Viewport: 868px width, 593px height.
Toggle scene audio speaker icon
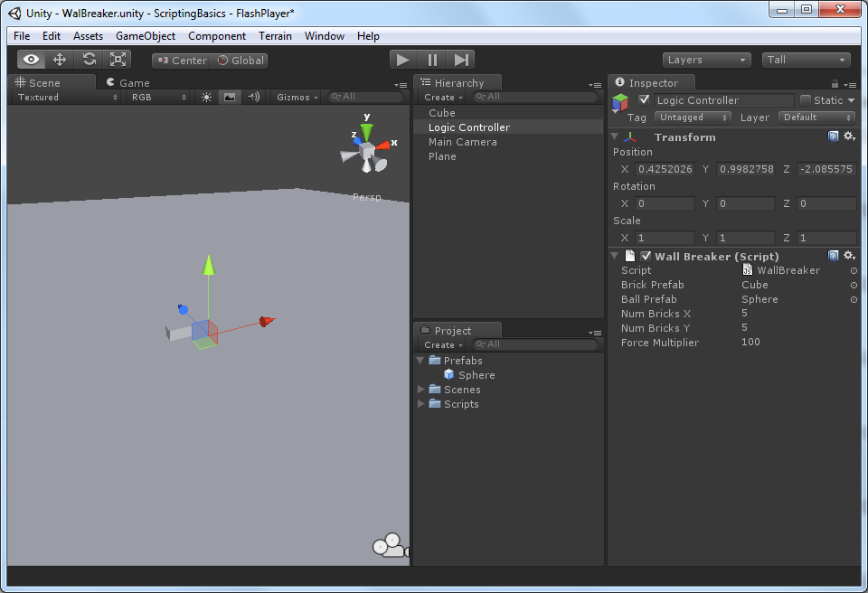pos(253,97)
